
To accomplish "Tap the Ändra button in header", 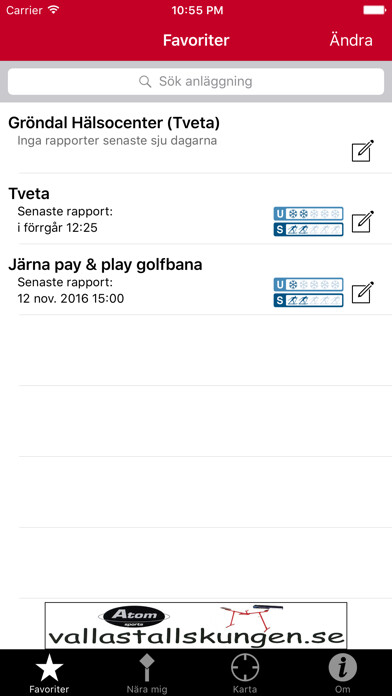I will coord(351,40).
